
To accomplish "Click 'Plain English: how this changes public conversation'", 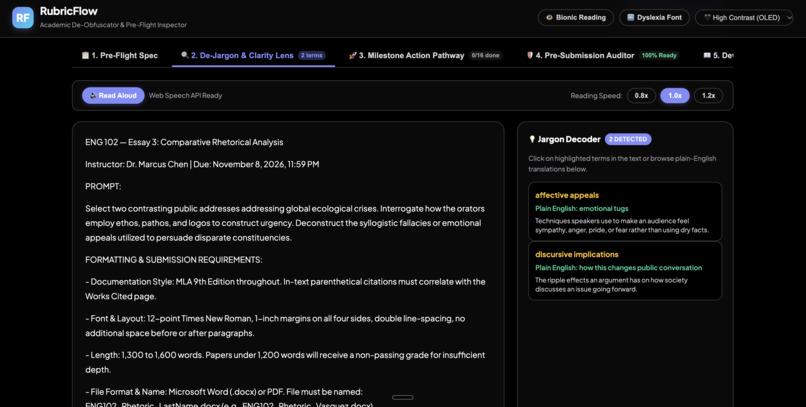I will [618, 268].
